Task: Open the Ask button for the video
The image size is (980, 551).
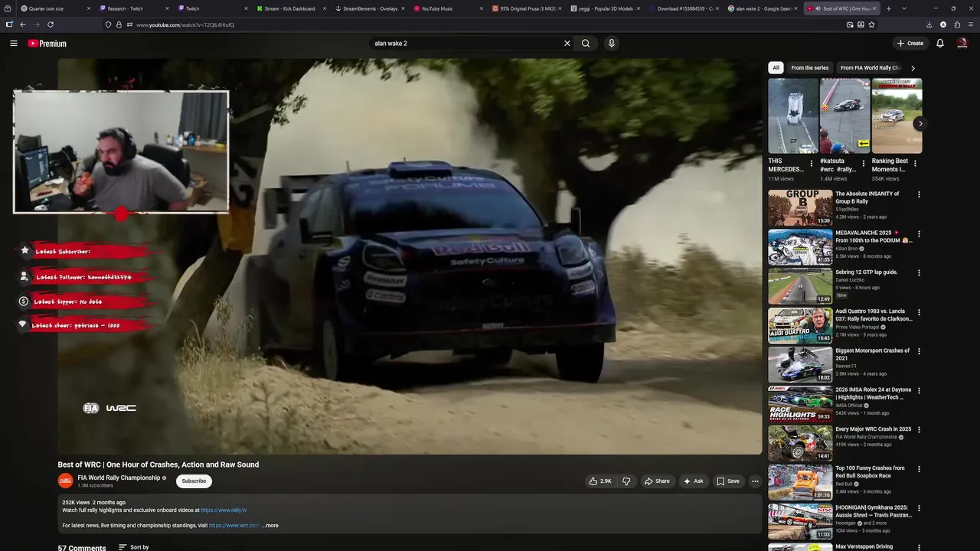Action: point(693,481)
